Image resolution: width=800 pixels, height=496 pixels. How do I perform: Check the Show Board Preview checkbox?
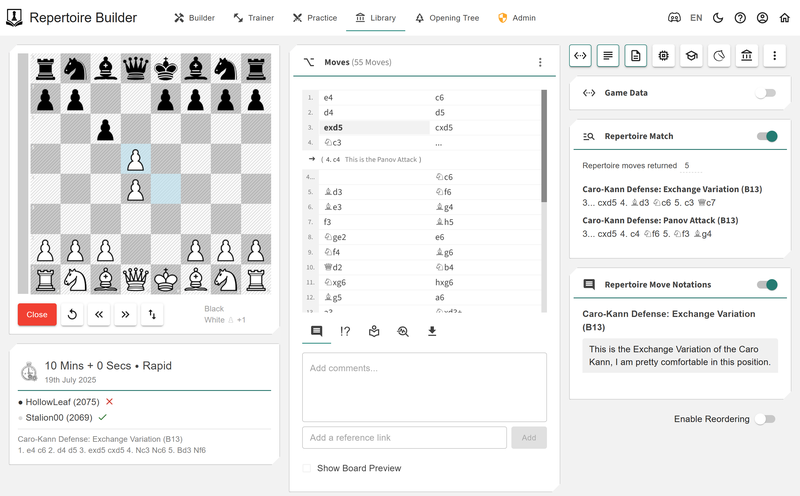point(307,468)
